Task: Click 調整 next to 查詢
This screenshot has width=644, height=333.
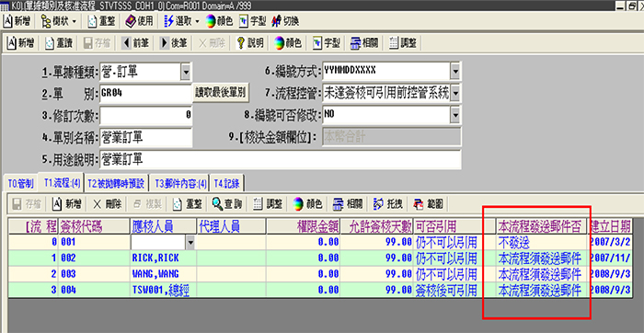Action: coord(268,204)
